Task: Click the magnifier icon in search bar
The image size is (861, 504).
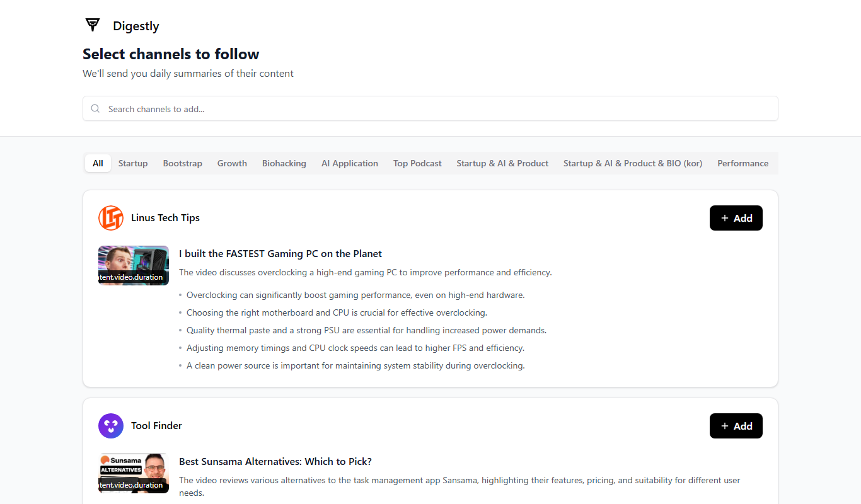Action: pyautogui.click(x=95, y=108)
